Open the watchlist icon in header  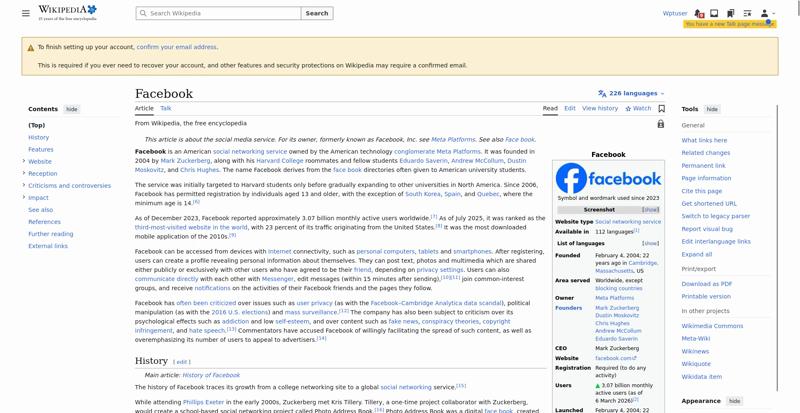pyautogui.click(x=747, y=13)
